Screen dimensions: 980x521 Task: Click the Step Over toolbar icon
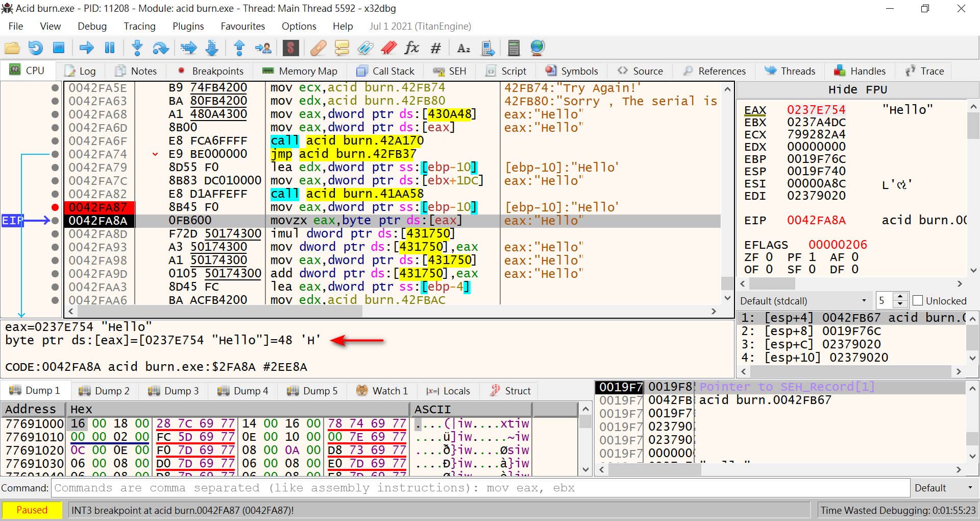pyautogui.click(x=160, y=48)
